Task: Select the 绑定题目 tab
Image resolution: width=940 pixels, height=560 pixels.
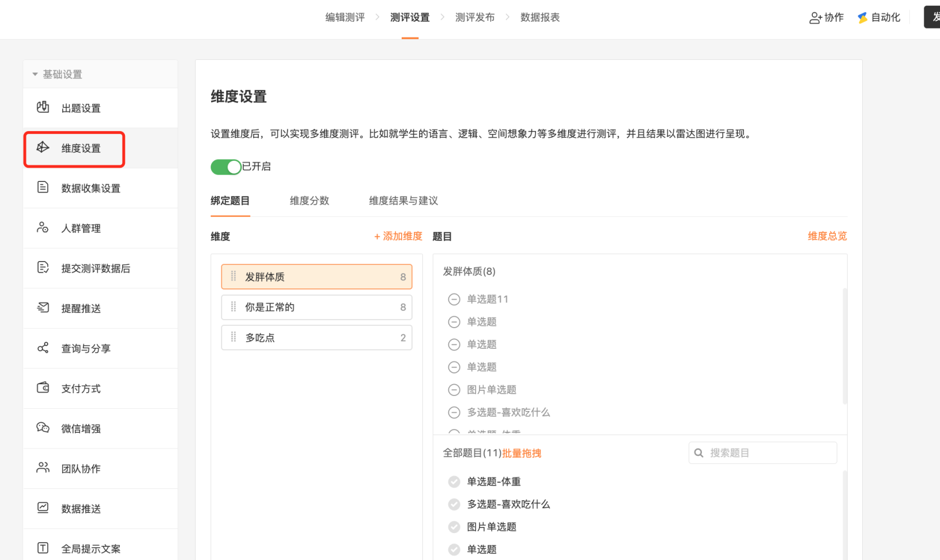Action: click(230, 200)
